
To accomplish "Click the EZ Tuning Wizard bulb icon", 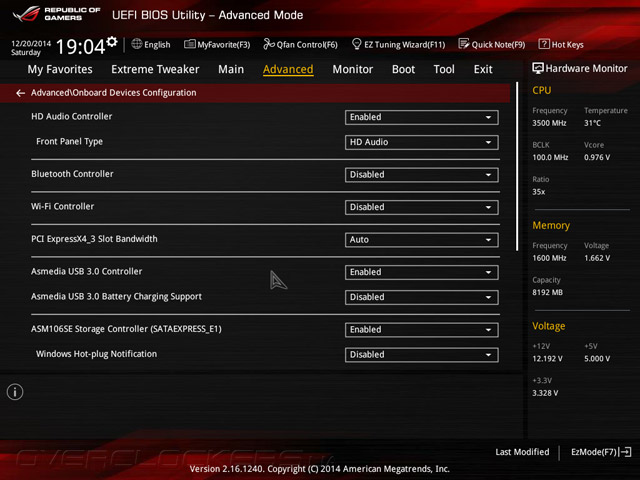I will [356, 44].
